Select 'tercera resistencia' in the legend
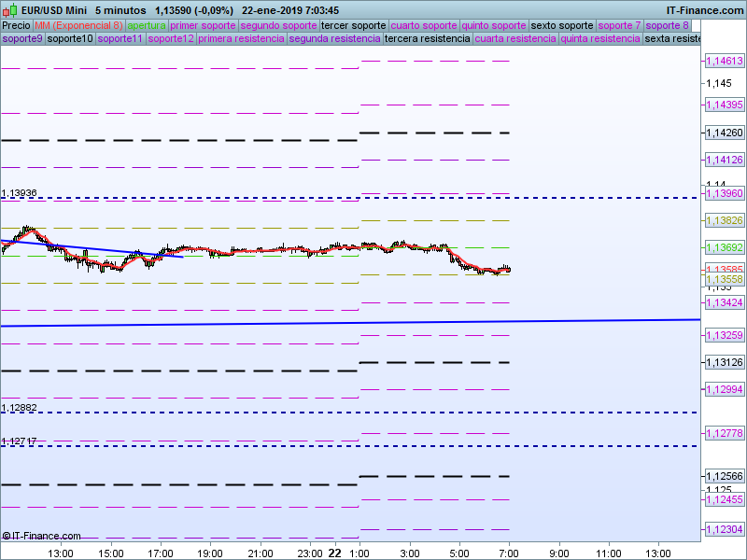 point(427,39)
